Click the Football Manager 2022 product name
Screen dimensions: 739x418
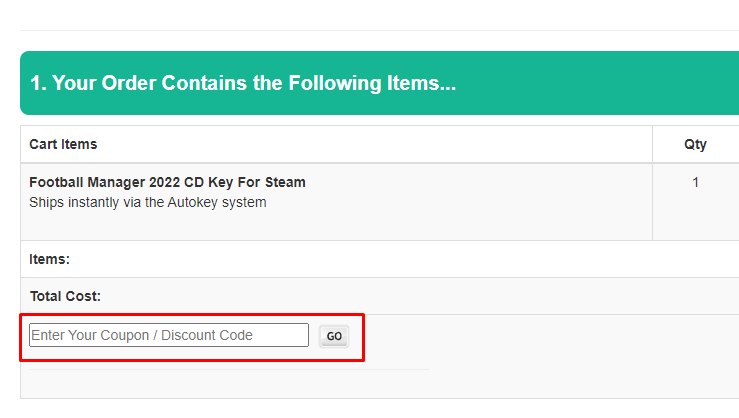coord(167,182)
